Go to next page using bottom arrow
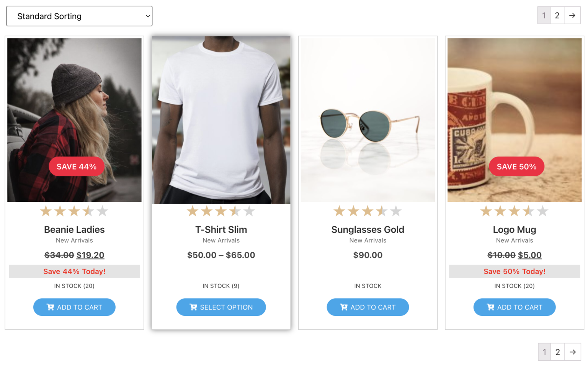Image resolution: width=588 pixels, height=366 pixels. tap(573, 352)
